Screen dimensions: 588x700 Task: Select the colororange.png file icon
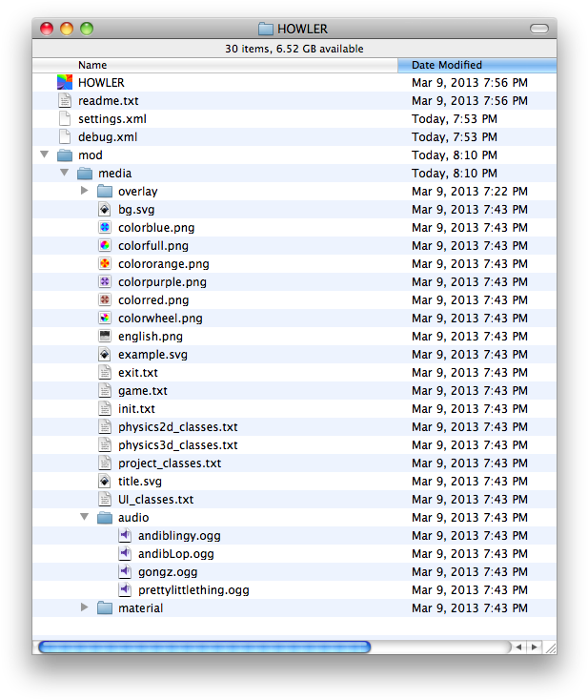105,264
